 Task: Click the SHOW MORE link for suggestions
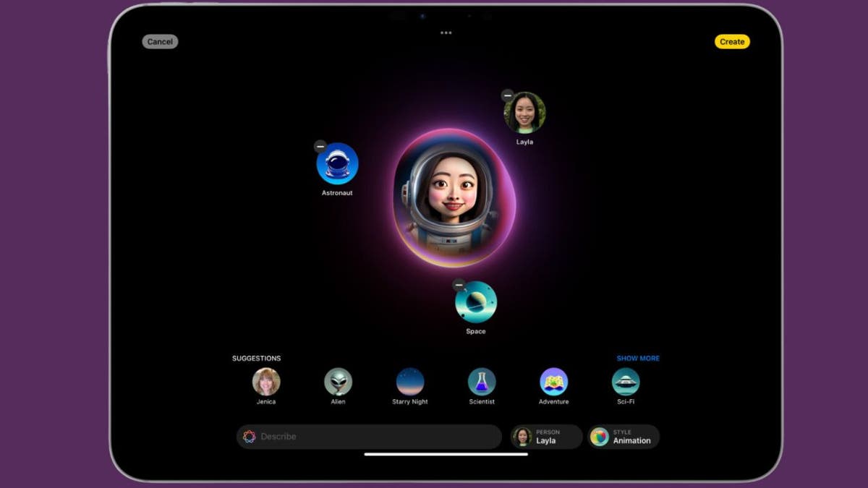pyautogui.click(x=637, y=358)
